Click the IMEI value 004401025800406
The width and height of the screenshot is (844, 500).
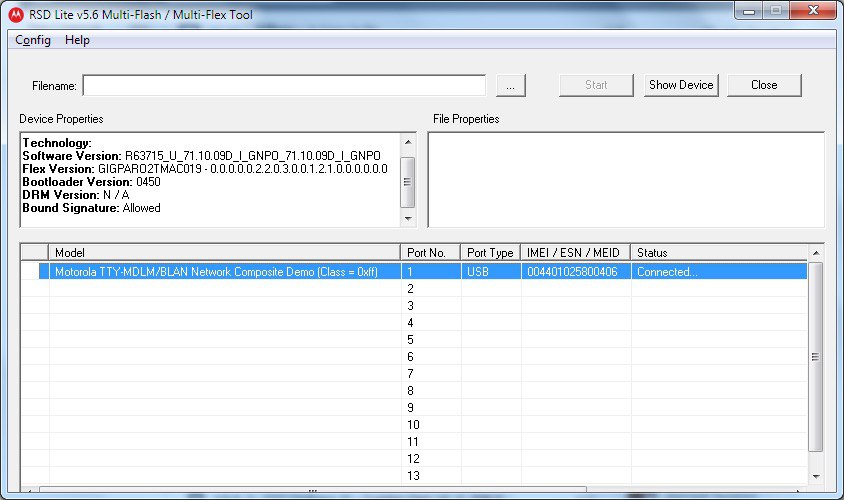coord(572,272)
